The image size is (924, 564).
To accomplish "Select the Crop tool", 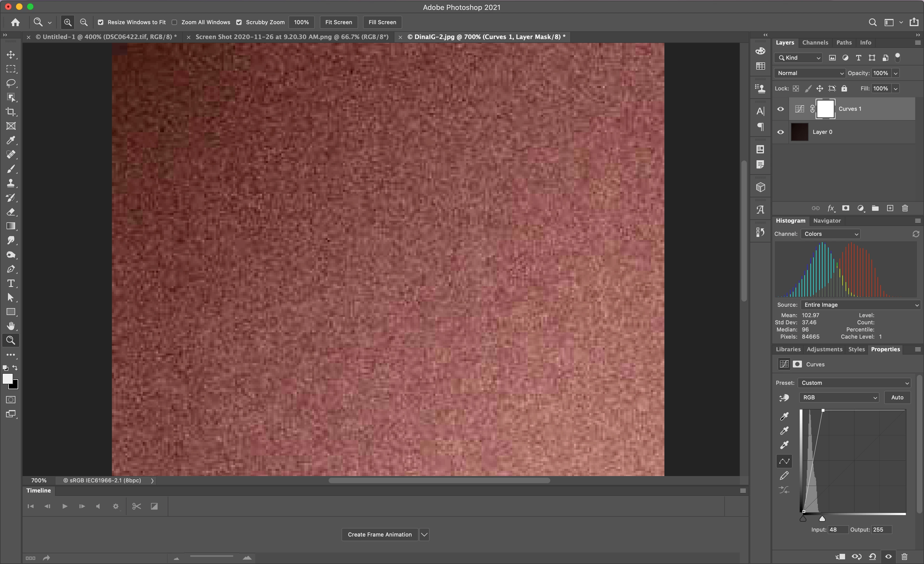I will 11,112.
